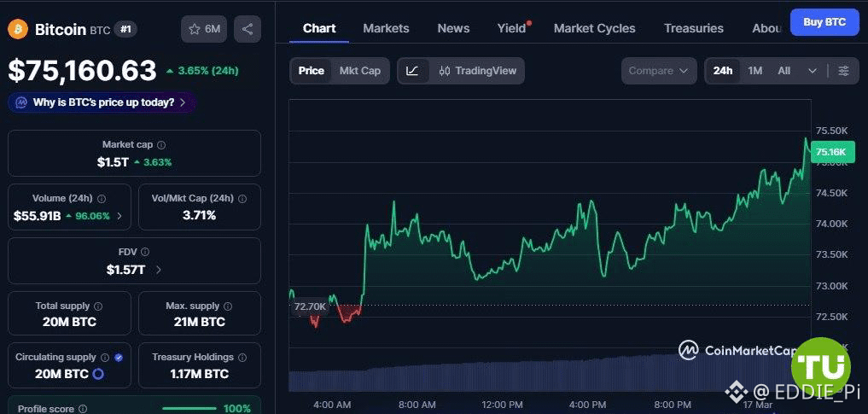Image resolution: width=868 pixels, height=414 pixels.
Task: Click info icon next to Total supply
Action: (98, 306)
